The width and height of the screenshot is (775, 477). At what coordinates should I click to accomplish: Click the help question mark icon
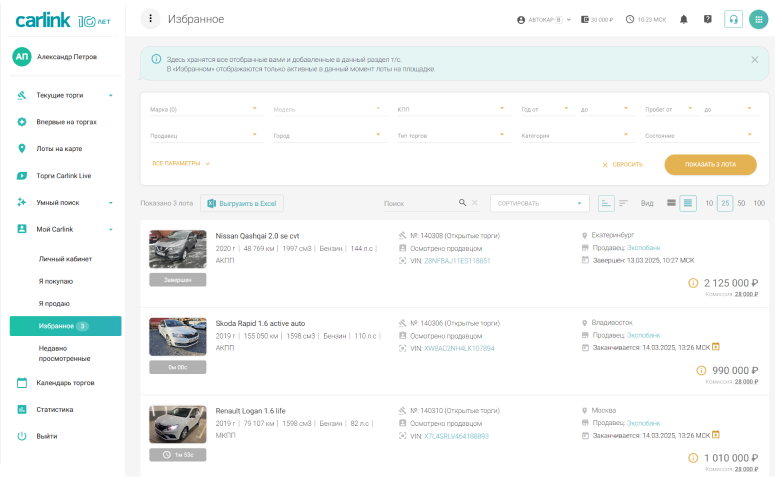point(708,19)
